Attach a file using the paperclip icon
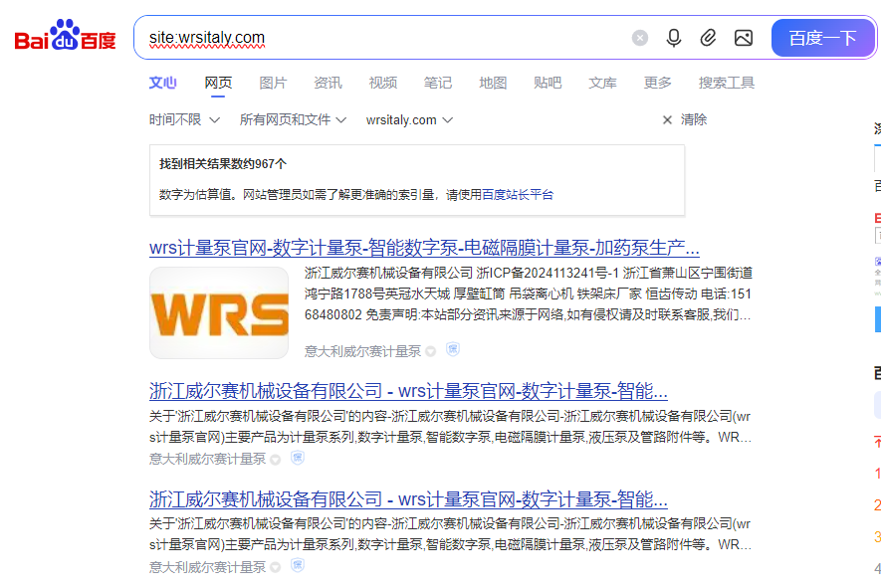 coord(708,38)
